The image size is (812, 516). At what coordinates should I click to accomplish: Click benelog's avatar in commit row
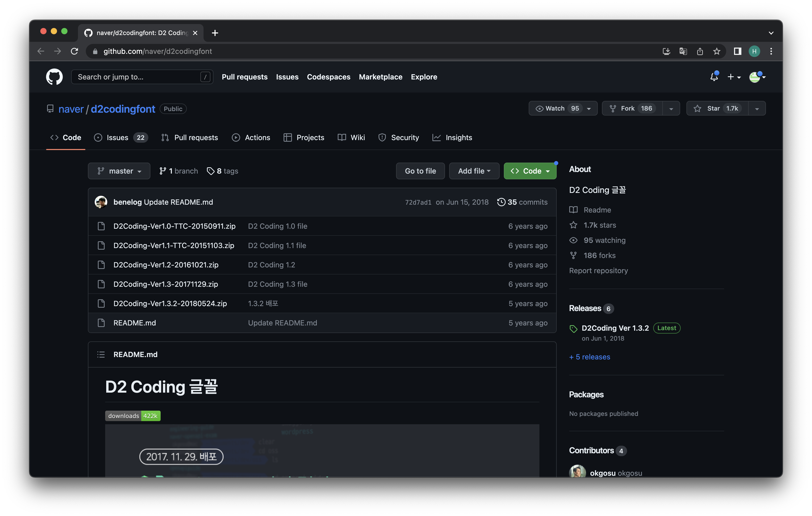coord(101,202)
